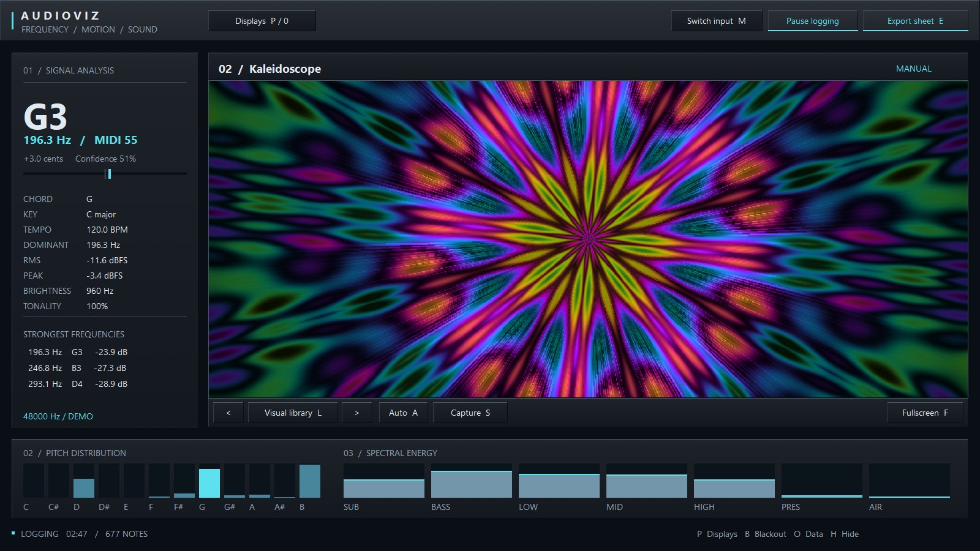Click the AIR spectral energy band
Viewport: 980px width, 551px height.
910,481
